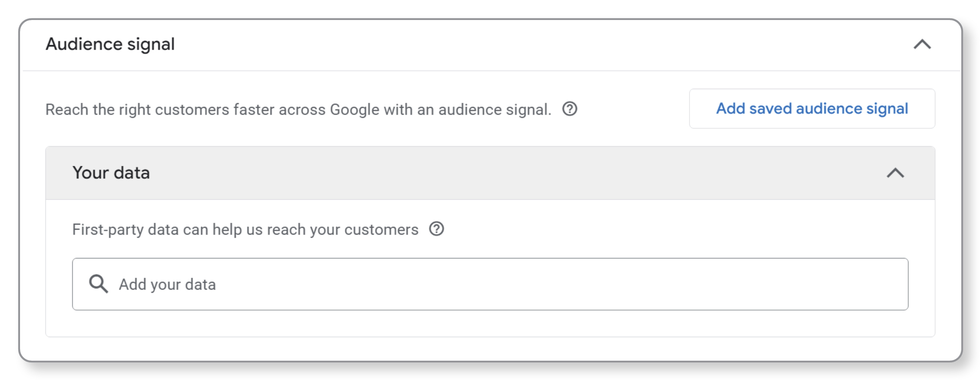The image size is (980, 382).
Task: Click the magnifier search icon in data field
Action: click(98, 284)
